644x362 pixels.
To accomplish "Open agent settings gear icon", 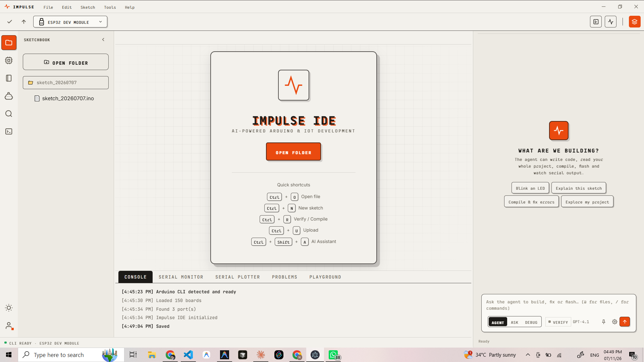I will [x=614, y=322].
